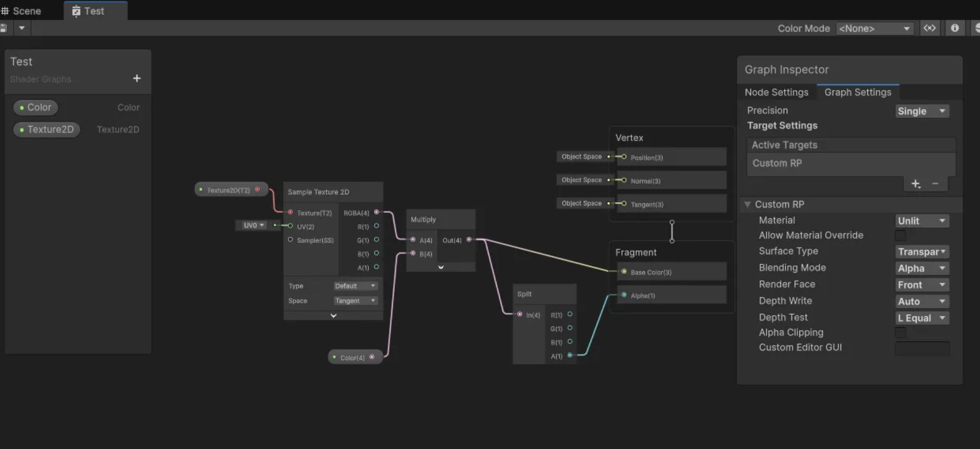Screen dimensions: 980x449
Task: Open the Material dropdown set to Unlit
Action: pyautogui.click(x=922, y=221)
